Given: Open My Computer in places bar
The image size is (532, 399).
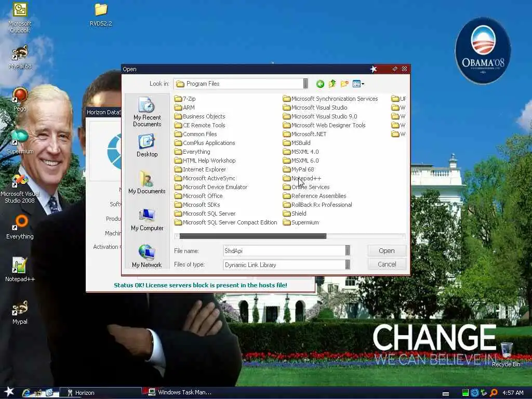Looking at the screenshot, I should pos(147,220).
